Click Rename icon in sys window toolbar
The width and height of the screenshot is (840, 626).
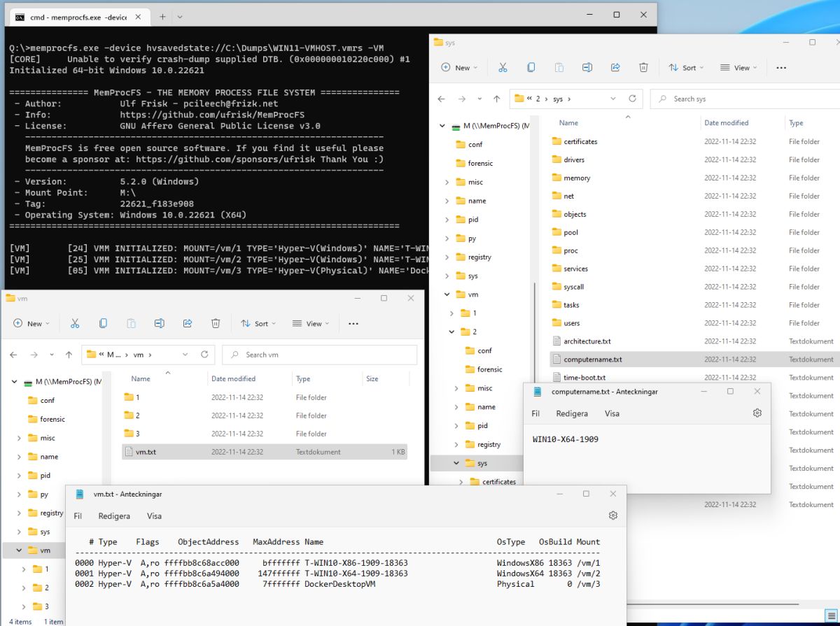587,68
